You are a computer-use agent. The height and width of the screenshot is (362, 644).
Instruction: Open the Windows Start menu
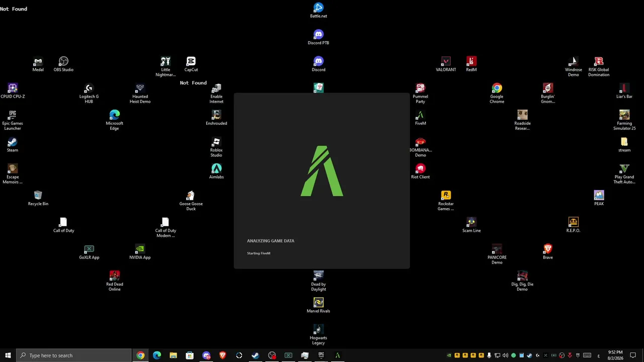click(8, 355)
